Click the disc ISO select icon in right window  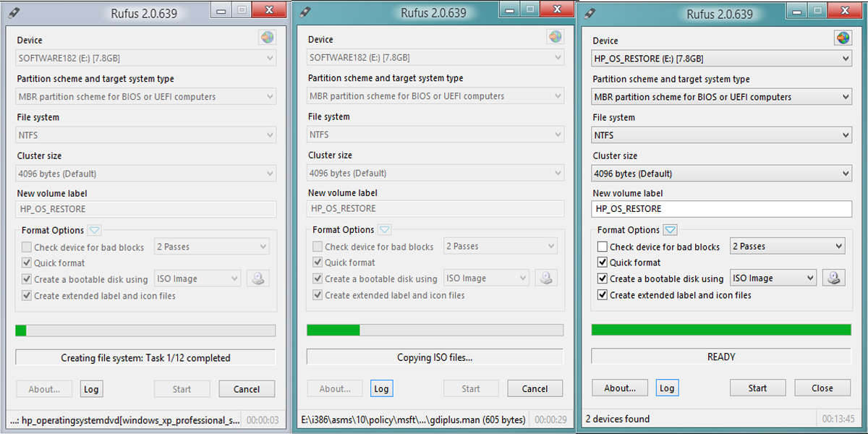click(835, 278)
